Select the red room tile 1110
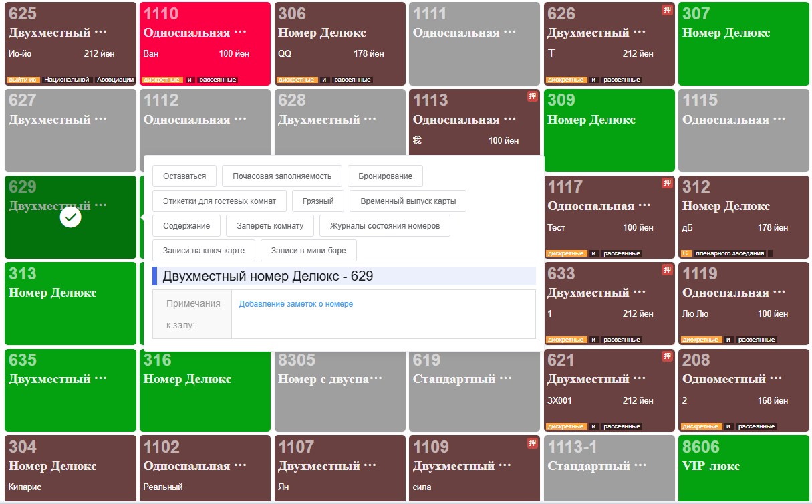 coord(205,43)
